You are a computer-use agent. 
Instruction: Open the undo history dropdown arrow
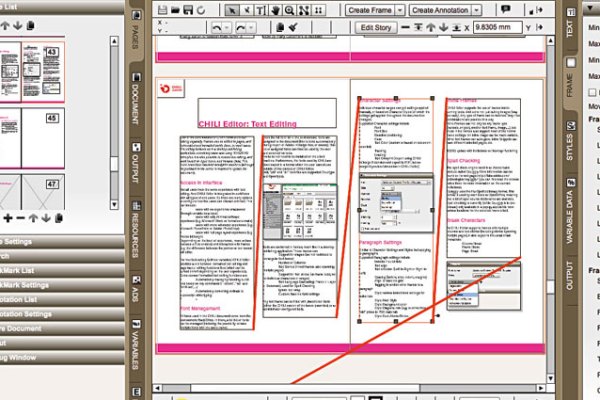point(227,28)
